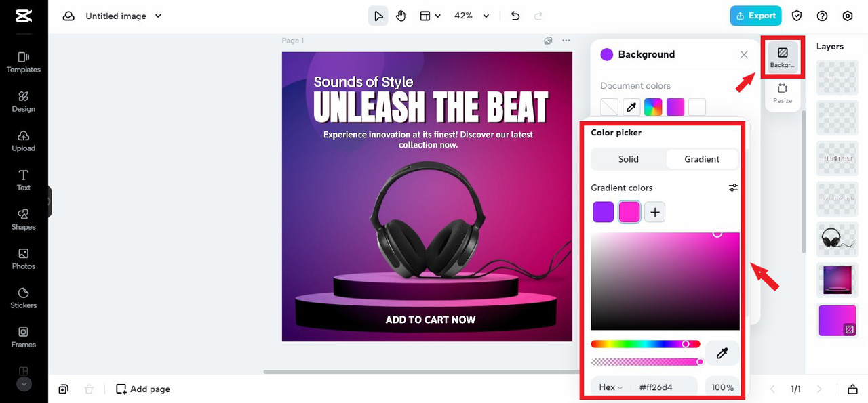The height and width of the screenshot is (403, 868).
Task: Select the Sounds of Style text
Action: pos(363,82)
